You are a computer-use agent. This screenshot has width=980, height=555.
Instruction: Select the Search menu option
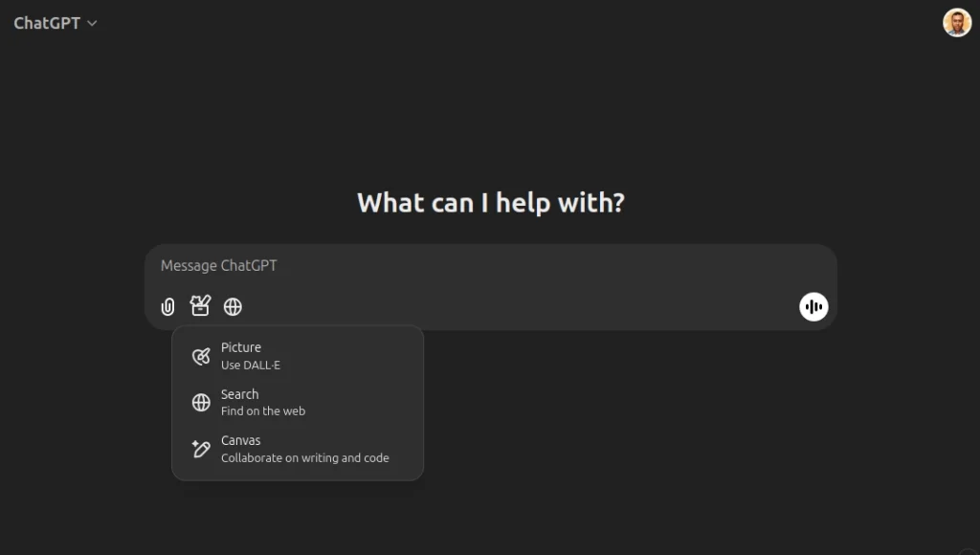point(298,403)
